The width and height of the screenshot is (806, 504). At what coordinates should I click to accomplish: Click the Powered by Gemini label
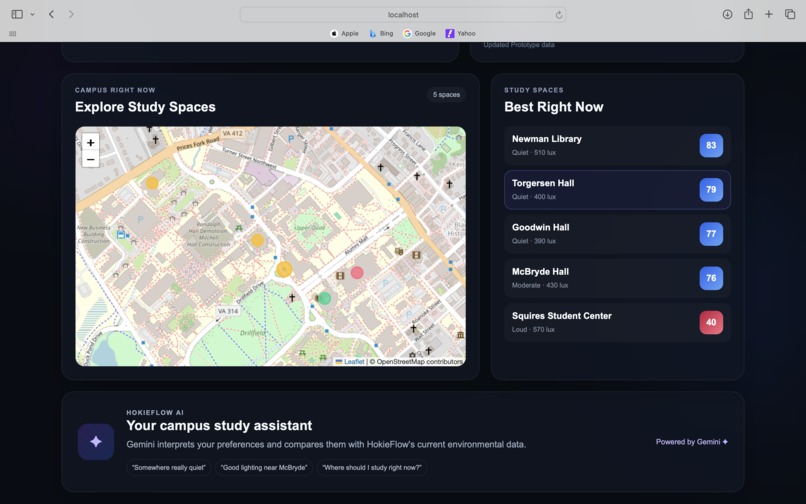pos(691,442)
